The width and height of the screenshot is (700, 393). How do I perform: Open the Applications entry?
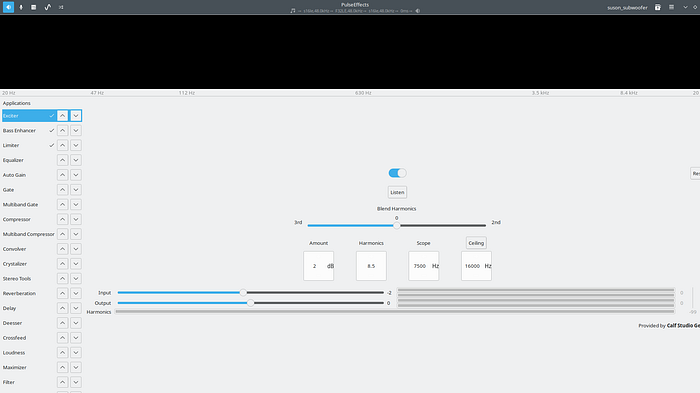click(x=17, y=103)
